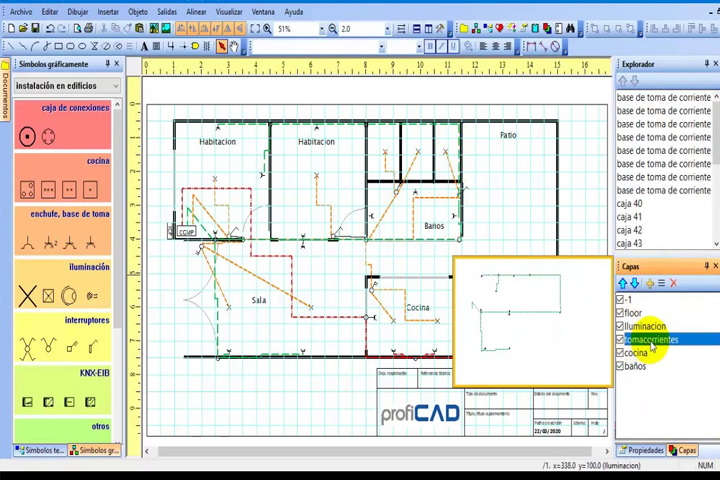Viewport: 720px width, 480px height.
Task: Click the Explorador up arrow icon
Action: [623, 81]
